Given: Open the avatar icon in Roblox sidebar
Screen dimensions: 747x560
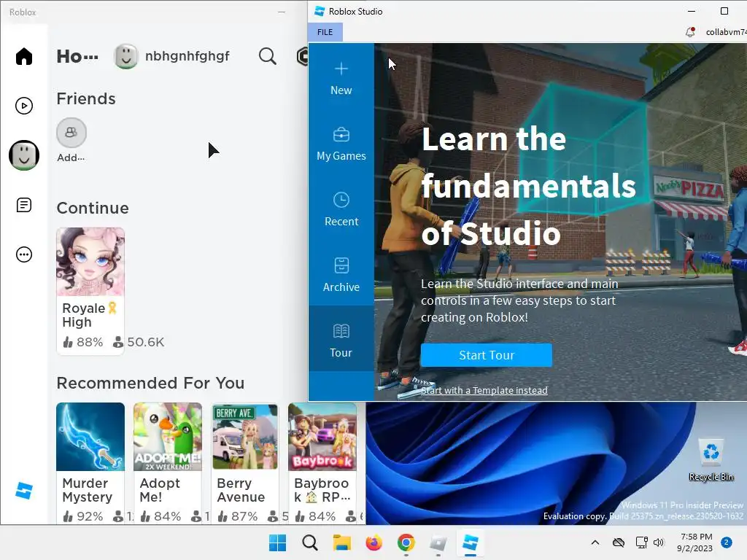Looking at the screenshot, I should tap(24, 155).
